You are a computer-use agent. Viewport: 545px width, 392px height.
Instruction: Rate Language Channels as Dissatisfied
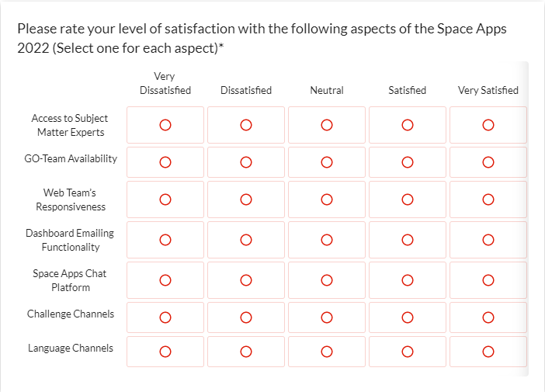point(246,352)
